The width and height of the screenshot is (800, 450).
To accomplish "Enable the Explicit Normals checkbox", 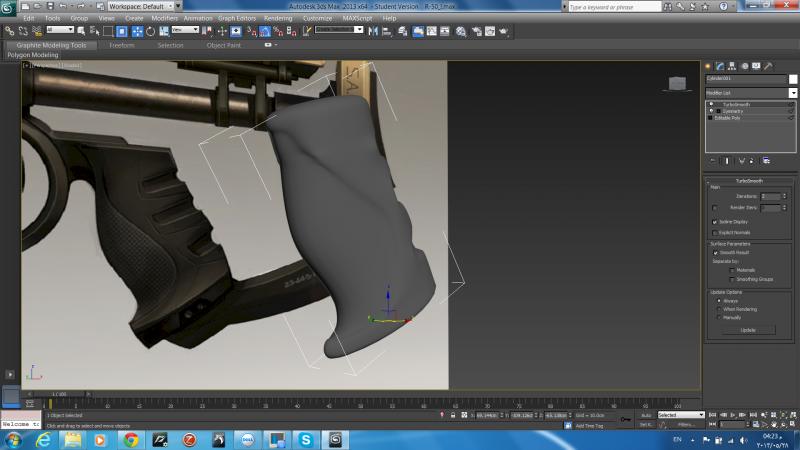I will click(x=715, y=233).
